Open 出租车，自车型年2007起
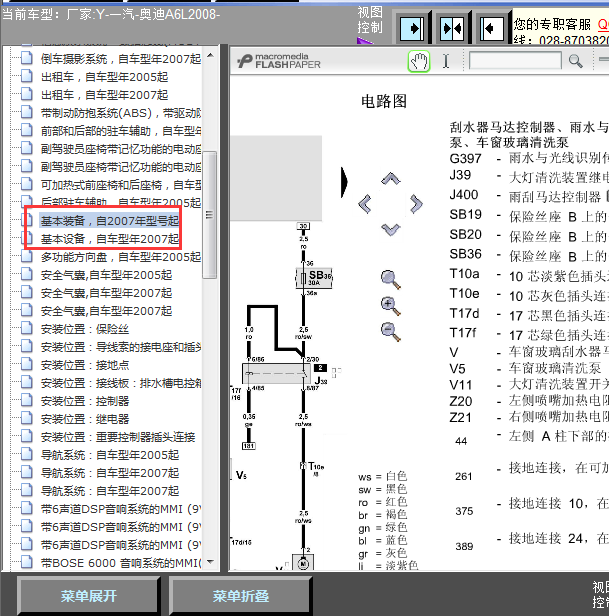The height and width of the screenshot is (616, 609). tap(104, 95)
